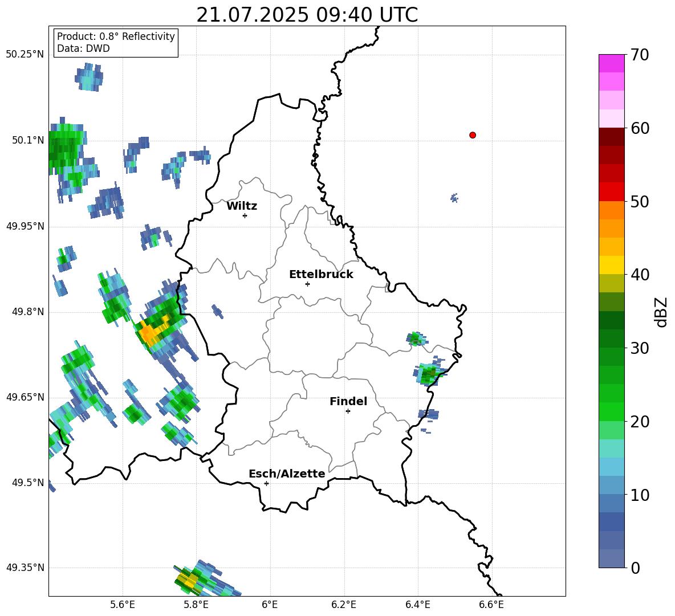Click the 49.8°N latitude label
This screenshot has height=616, width=675.
tap(27, 312)
